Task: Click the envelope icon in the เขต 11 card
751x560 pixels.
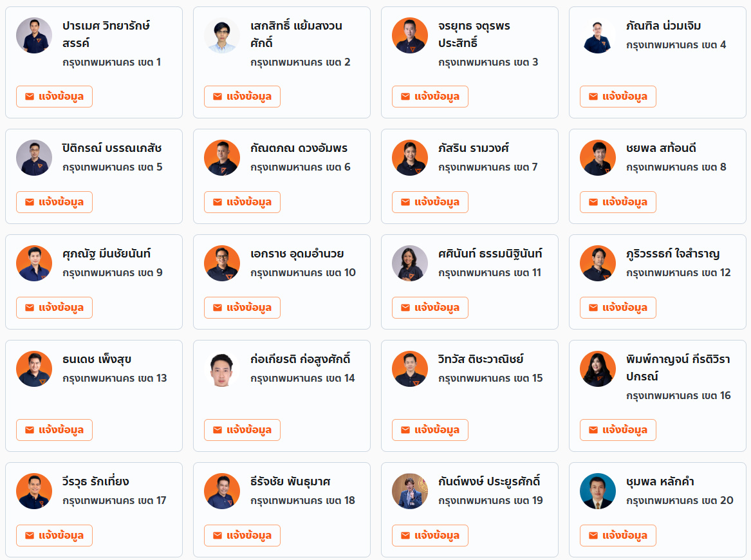Action: coord(405,308)
